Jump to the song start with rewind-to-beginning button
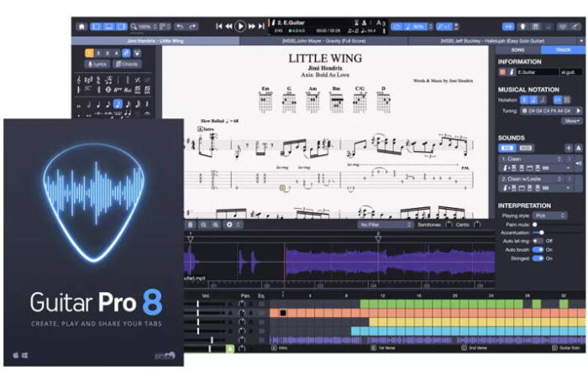Screen dimensions: 588x370 pos(219,26)
